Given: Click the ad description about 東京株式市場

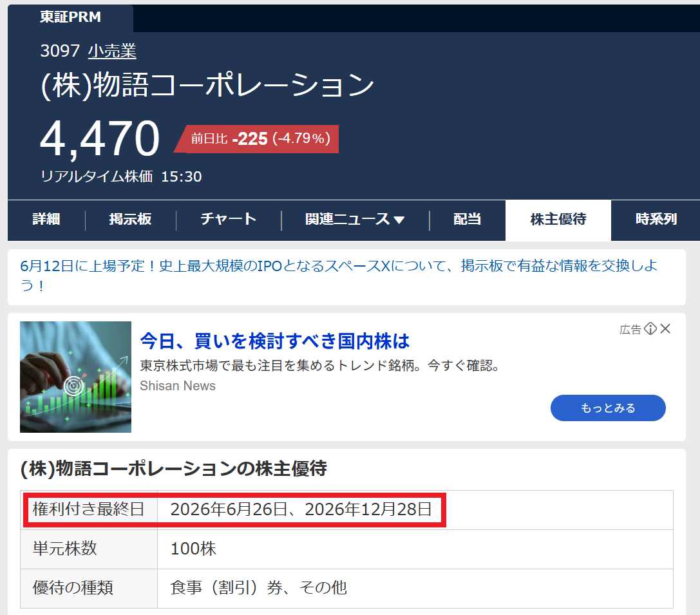Looking at the screenshot, I should click(319, 366).
